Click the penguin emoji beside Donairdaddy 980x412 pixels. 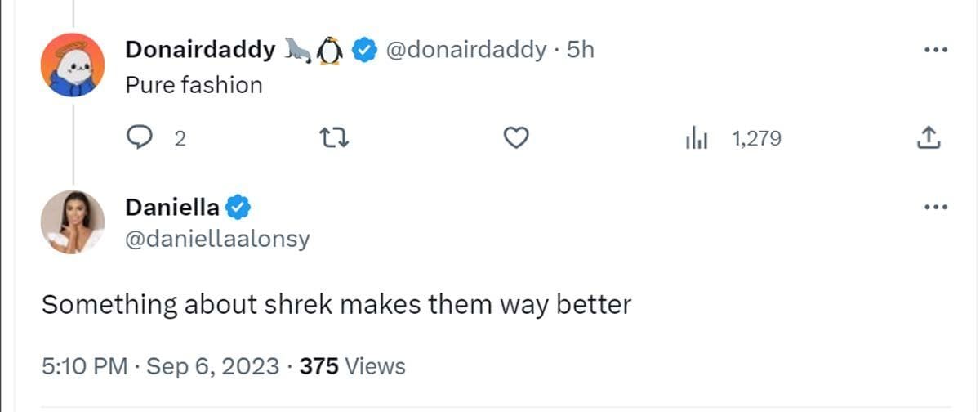pyautogui.click(x=329, y=51)
